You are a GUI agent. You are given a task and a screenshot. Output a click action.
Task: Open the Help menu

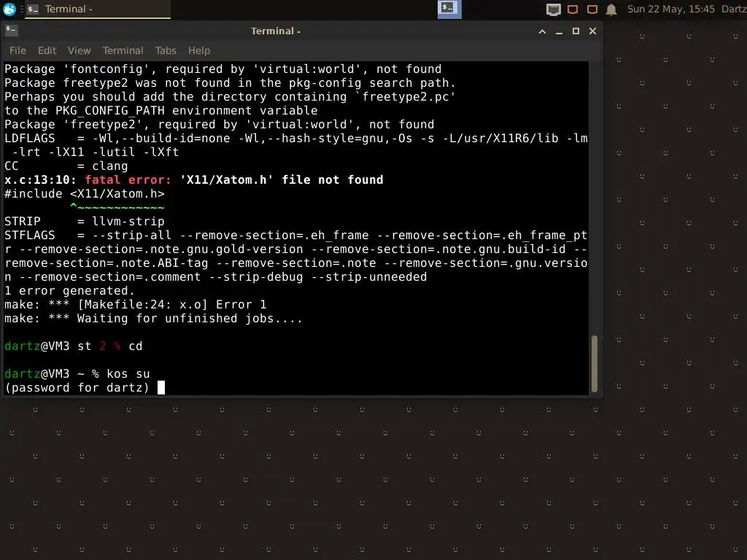pos(198,50)
